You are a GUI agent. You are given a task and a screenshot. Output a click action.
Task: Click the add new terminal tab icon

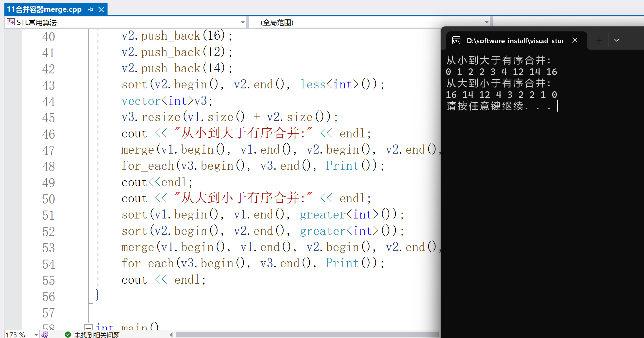599,40
